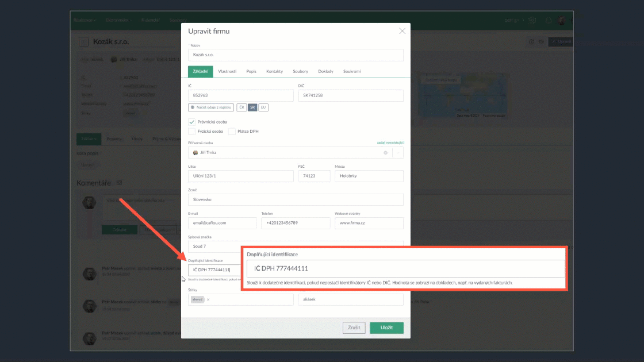Click the notification bell in the header

(548, 20)
